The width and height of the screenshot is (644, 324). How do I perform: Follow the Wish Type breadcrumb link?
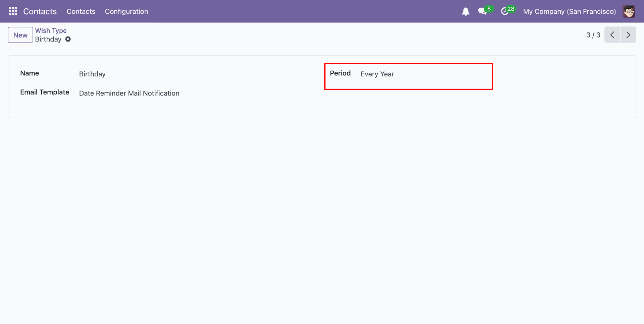[x=51, y=30]
